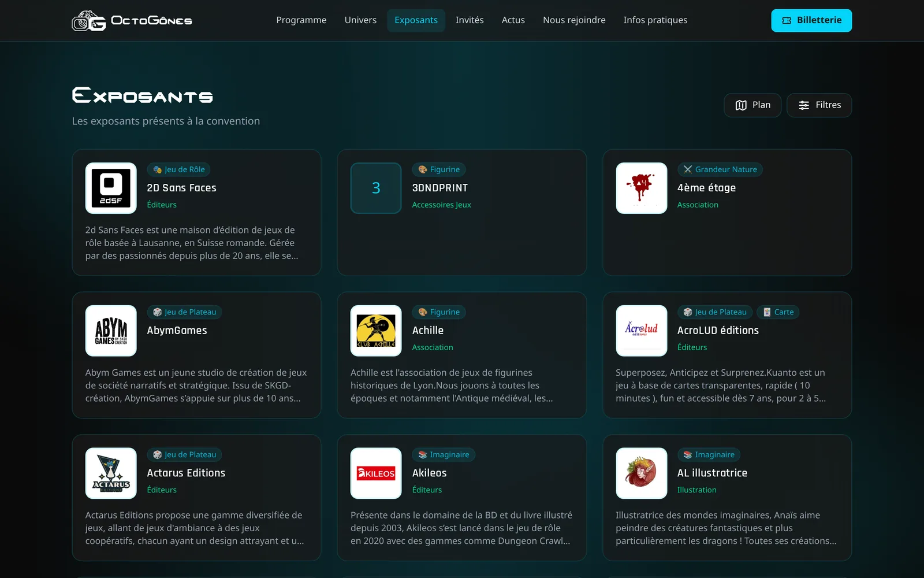Select the Jeu de Plateau tag on AcroLUD
This screenshot has height=578, width=924.
click(715, 312)
